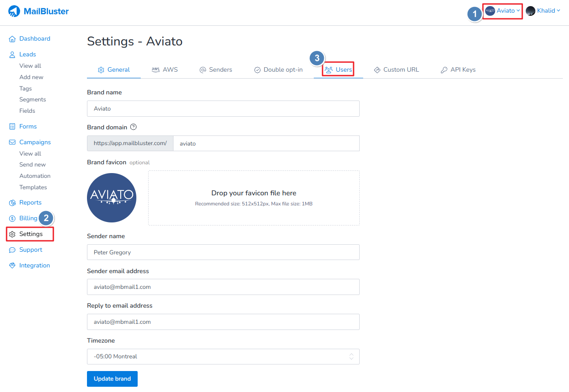This screenshot has width=569, height=392.
Task: Switch to the AWS tab
Action: pyautogui.click(x=165, y=70)
